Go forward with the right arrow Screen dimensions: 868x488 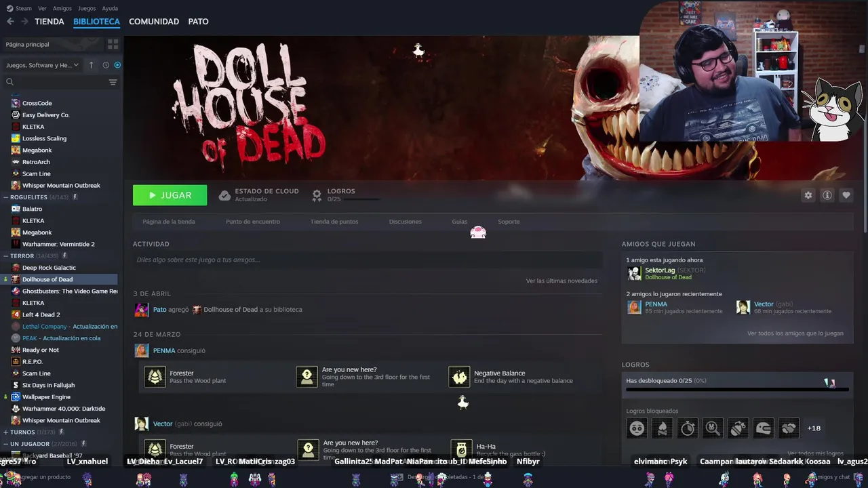(24, 22)
